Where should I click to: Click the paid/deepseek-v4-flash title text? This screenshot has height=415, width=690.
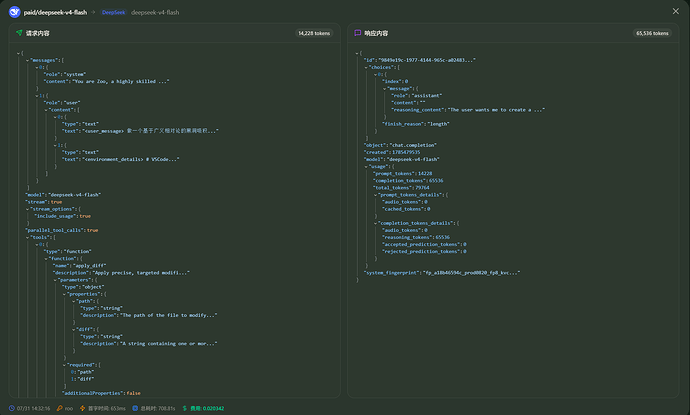click(x=55, y=12)
